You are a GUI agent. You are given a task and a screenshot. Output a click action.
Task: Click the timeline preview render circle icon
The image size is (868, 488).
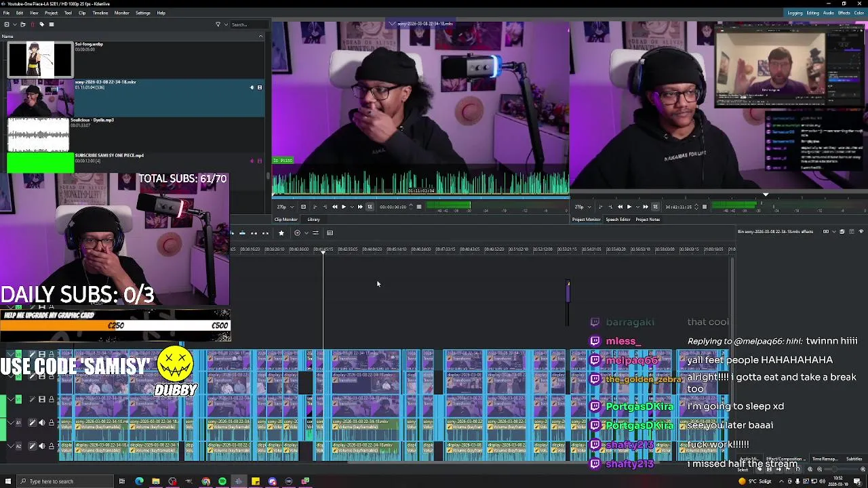(297, 233)
